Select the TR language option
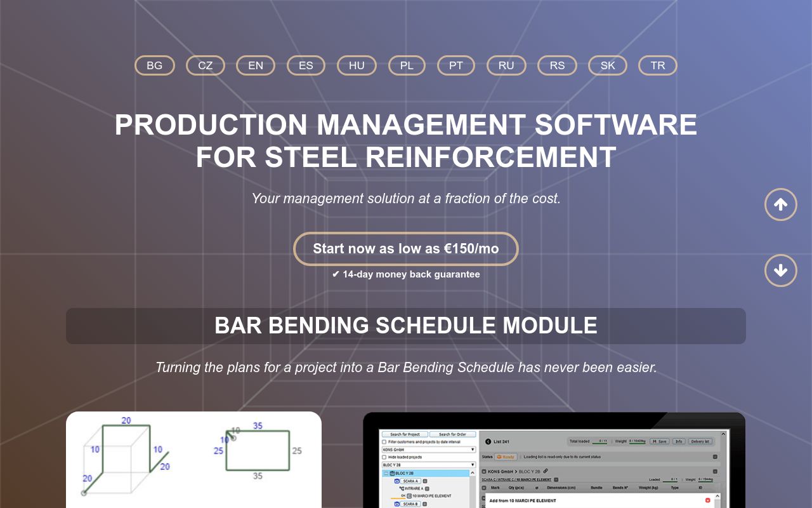 pos(658,65)
